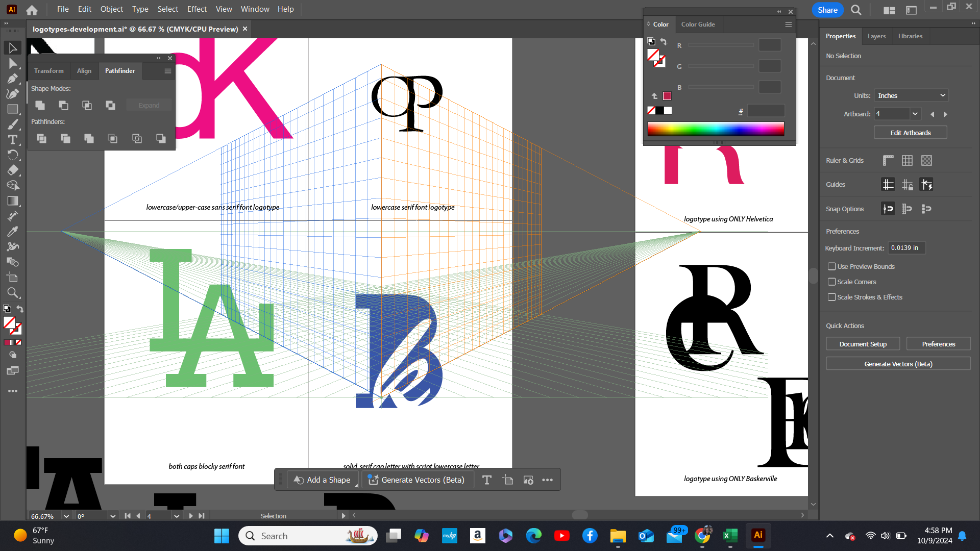Image resolution: width=980 pixels, height=551 pixels.
Task: Open Illustrator from the Windows taskbar
Action: [x=758, y=536]
